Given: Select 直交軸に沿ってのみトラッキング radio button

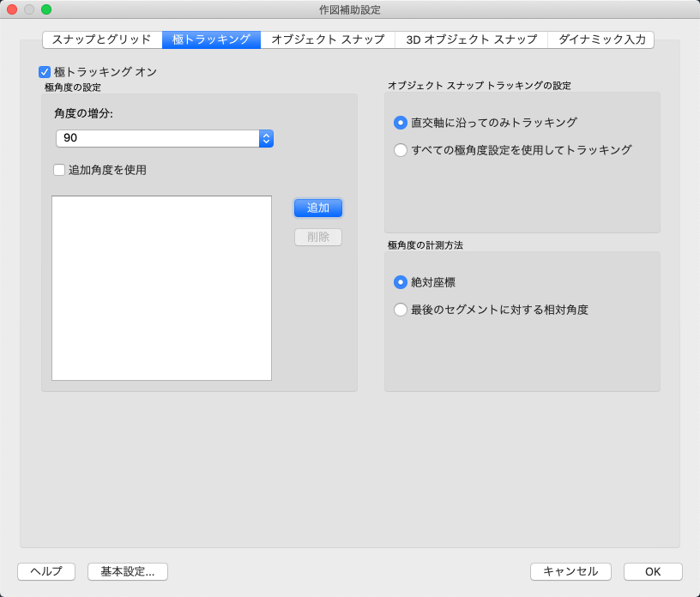Looking at the screenshot, I should (401, 123).
